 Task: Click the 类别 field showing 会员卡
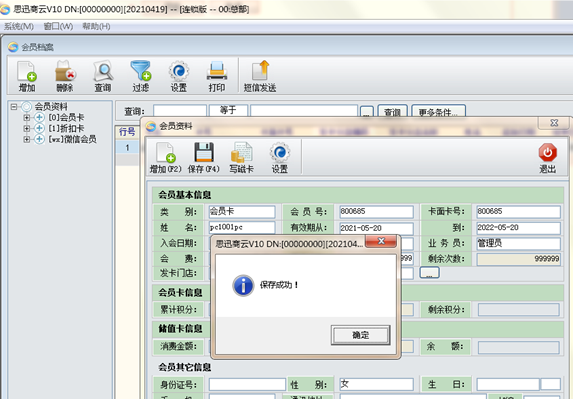coord(242,212)
